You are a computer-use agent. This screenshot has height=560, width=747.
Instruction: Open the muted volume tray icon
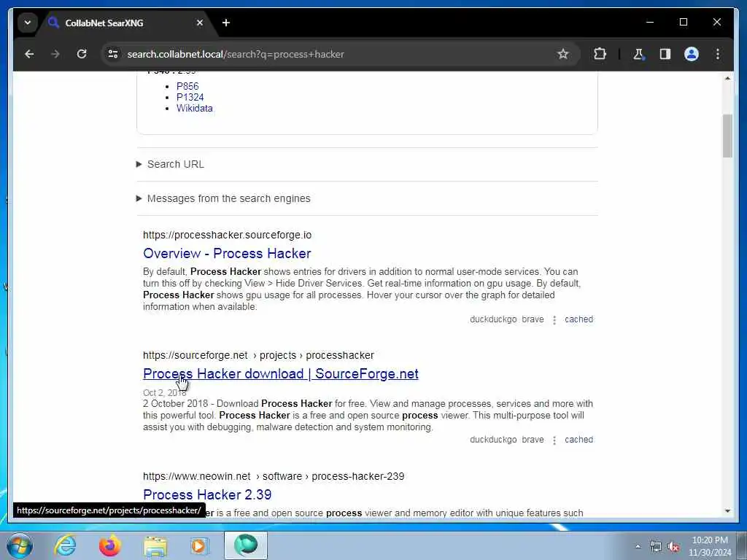pyautogui.click(x=673, y=547)
